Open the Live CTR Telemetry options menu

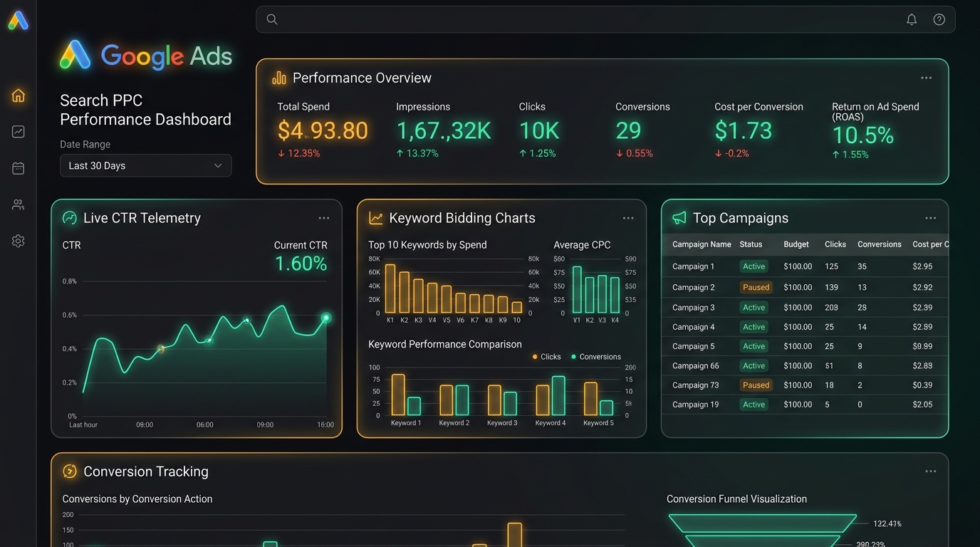click(324, 218)
